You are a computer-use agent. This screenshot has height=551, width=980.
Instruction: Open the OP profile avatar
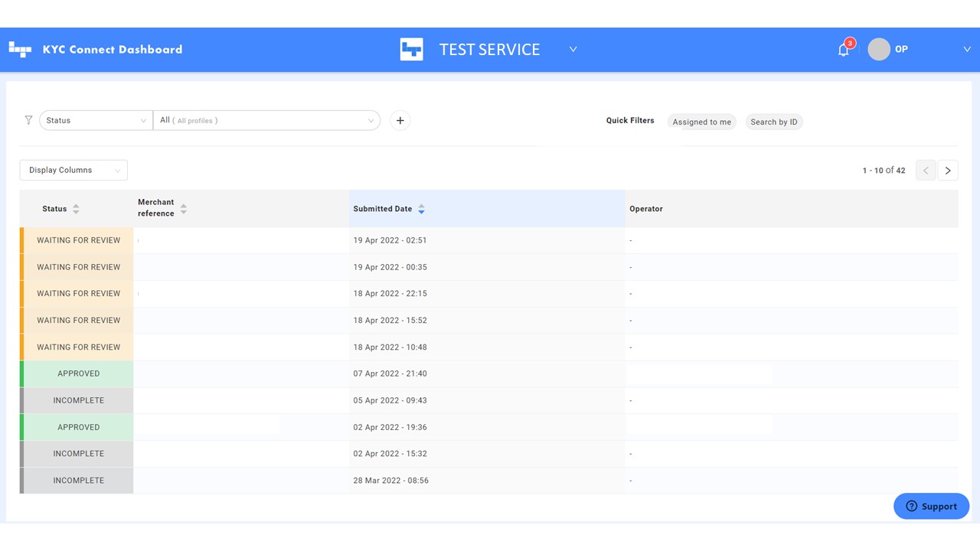879,49
